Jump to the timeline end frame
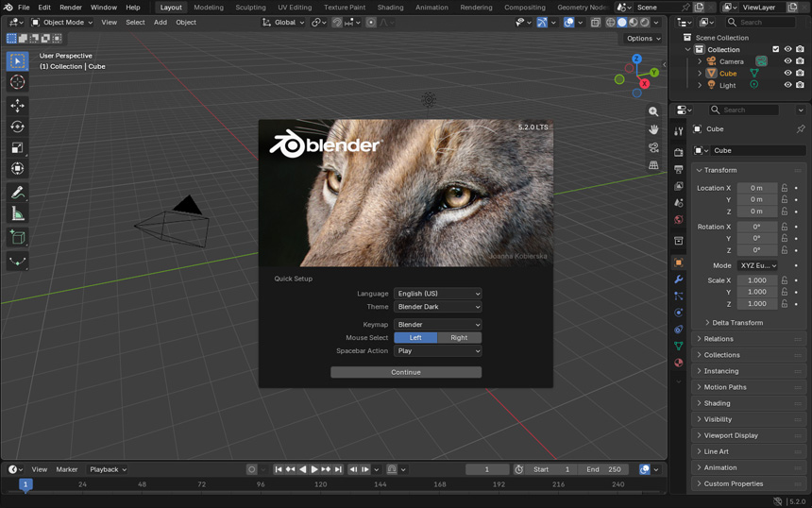The image size is (812, 508). pyautogui.click(x=338, y=469)
